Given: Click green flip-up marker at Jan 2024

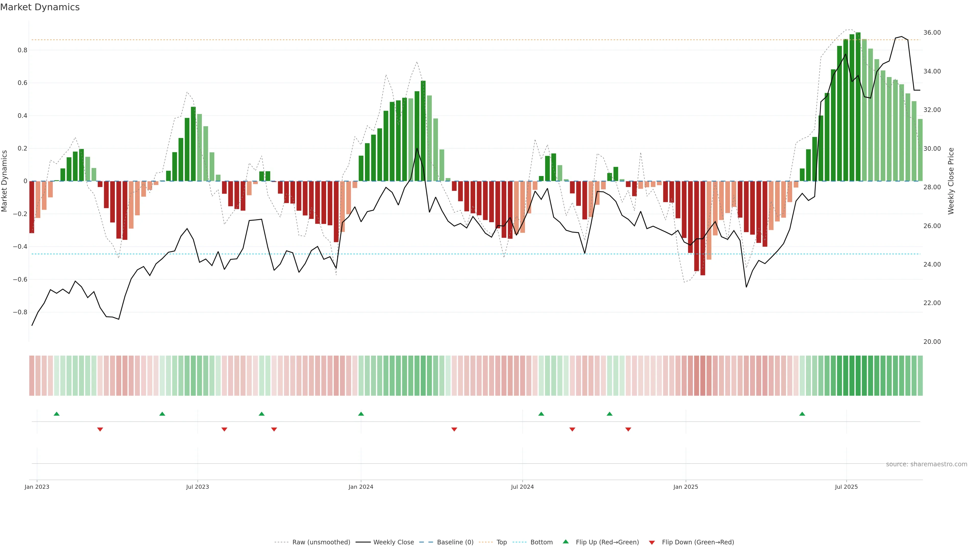Looking at the screenshot, I should click(x=361, y=414).
